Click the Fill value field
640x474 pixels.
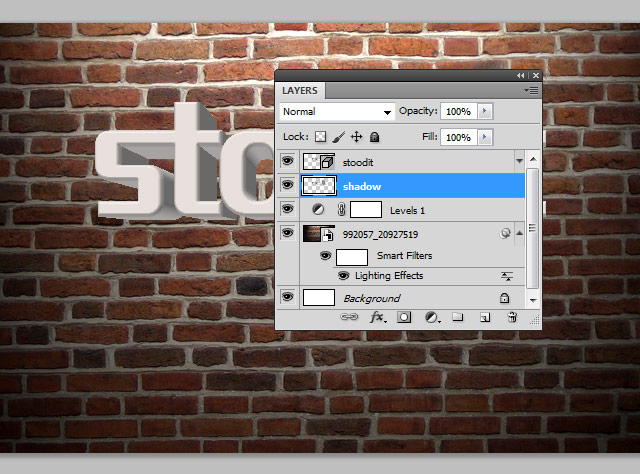coord(459,137)
